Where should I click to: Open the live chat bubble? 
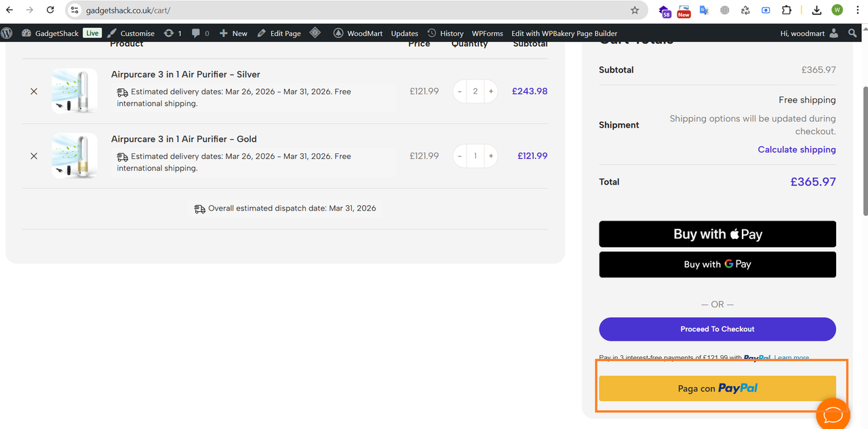pyautogui.click(x=833, y=413)
